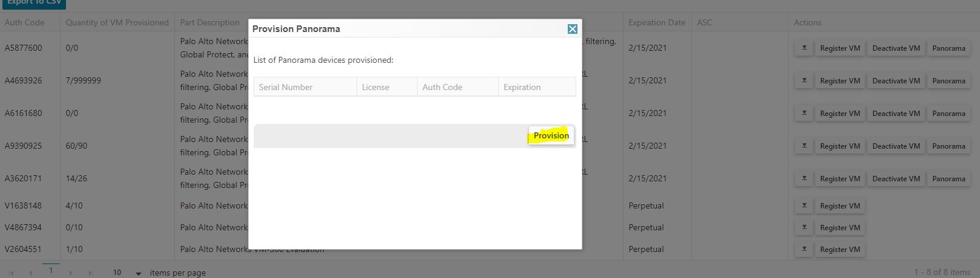Click download icon for auth code A6161680
This screenshot has height=278, width=980.
pyautogui.click(x=804, y=114)
